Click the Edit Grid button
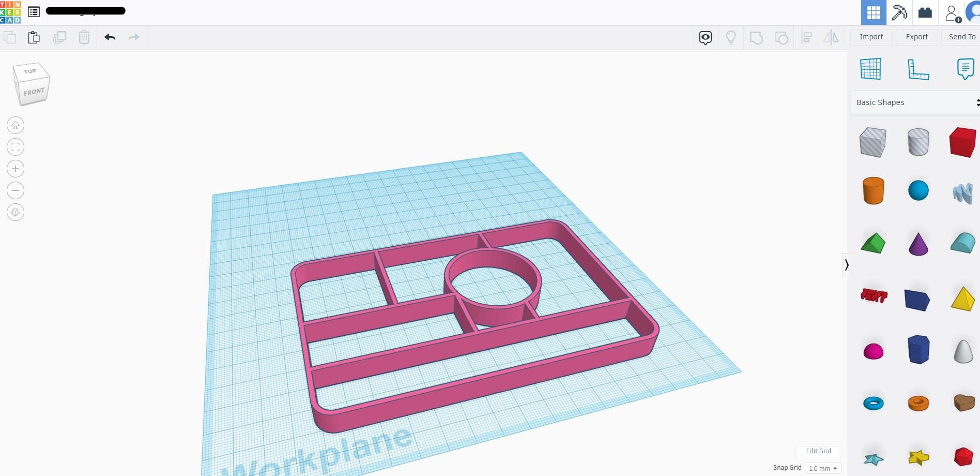The image size is (980, 476). 819,451
